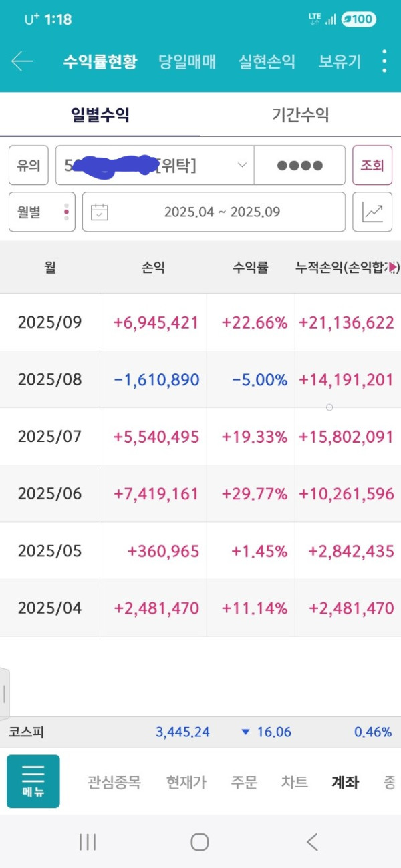
Task: Select the 일별수익 tab
Action: point(100,115)
